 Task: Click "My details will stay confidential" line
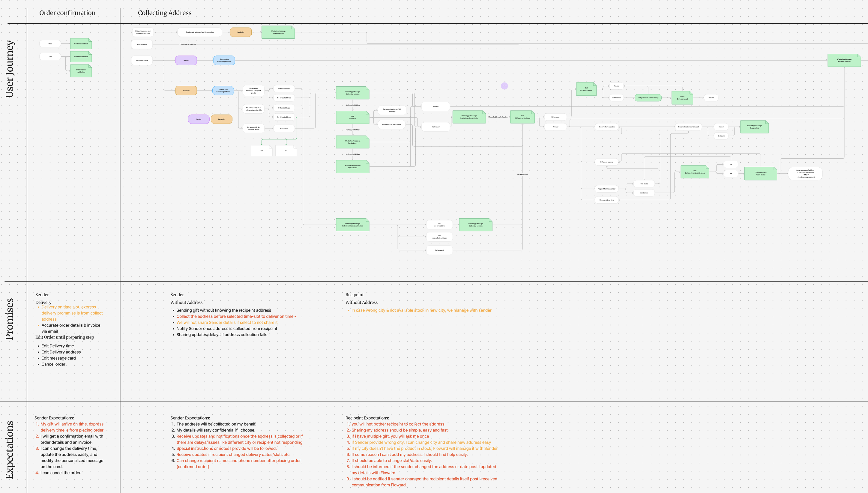[216, 430]
